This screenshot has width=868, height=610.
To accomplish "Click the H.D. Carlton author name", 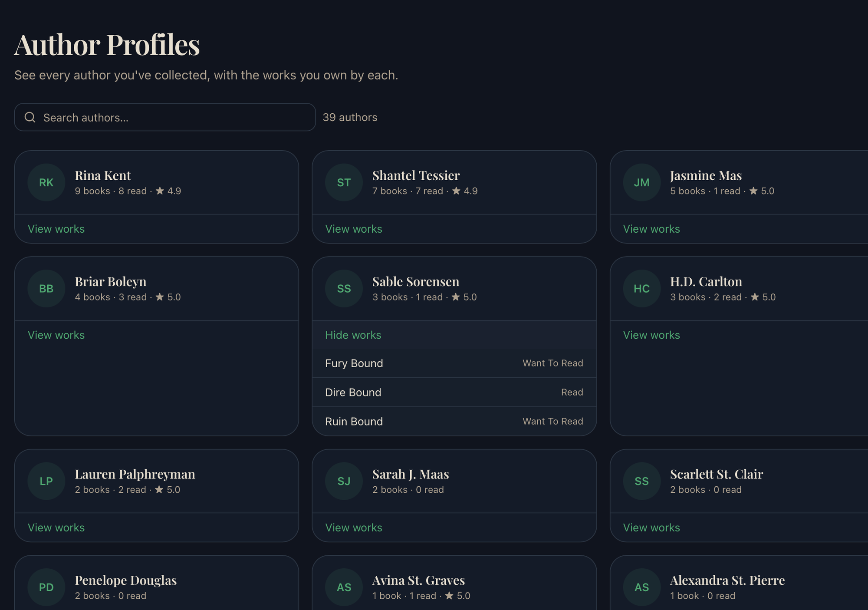I will point(706,282).
